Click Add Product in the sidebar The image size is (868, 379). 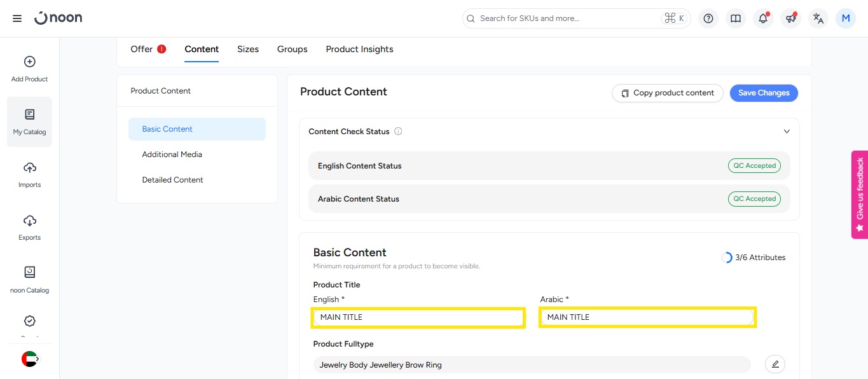point(29,69)
